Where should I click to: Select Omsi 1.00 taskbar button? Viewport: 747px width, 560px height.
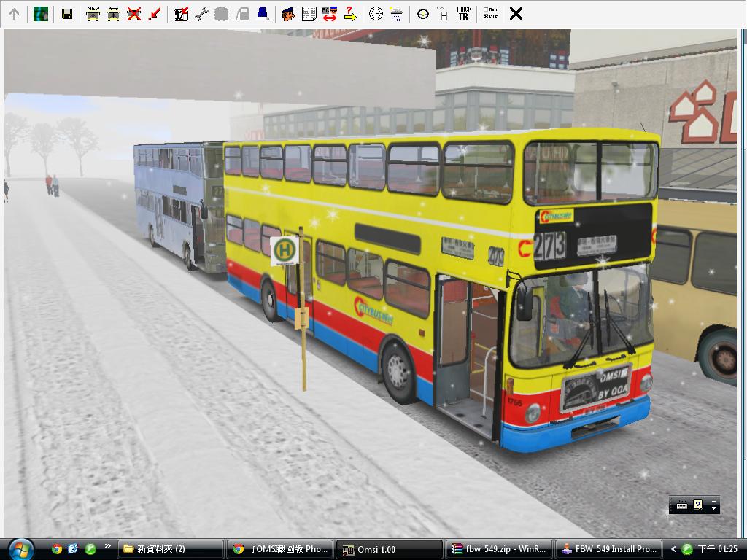pos(390,549)
